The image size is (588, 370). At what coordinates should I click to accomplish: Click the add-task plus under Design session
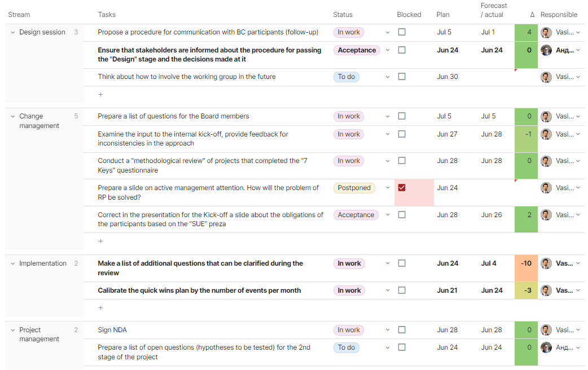pos(100,94)
